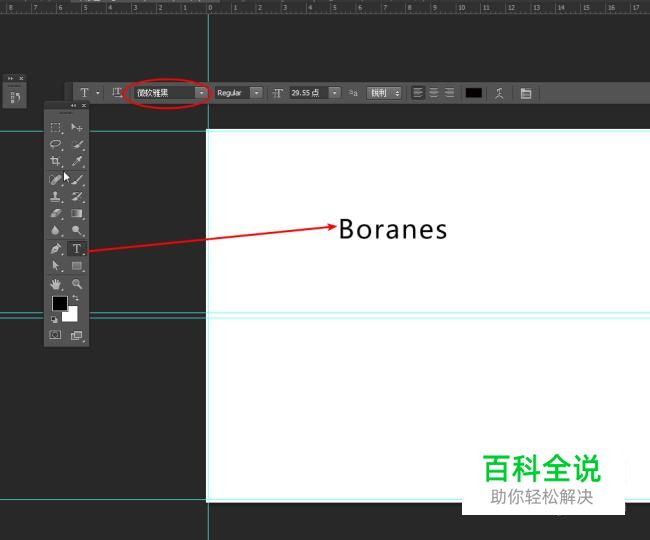650x540 pixels.
Task: Open the history panel icon in collapsed dock
Action: [x=15, y=97]
